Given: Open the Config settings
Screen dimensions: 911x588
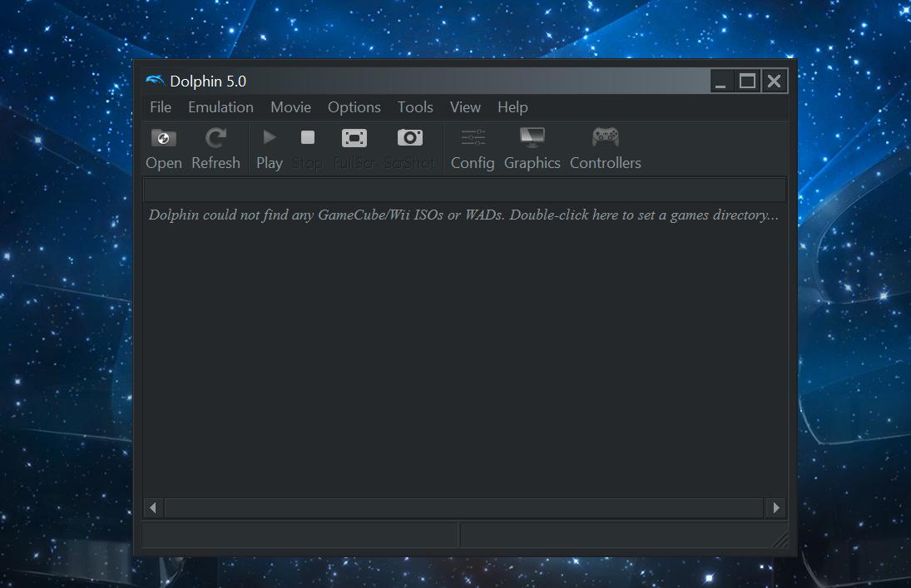Looking at the screenshot, I should pos(473,149).
